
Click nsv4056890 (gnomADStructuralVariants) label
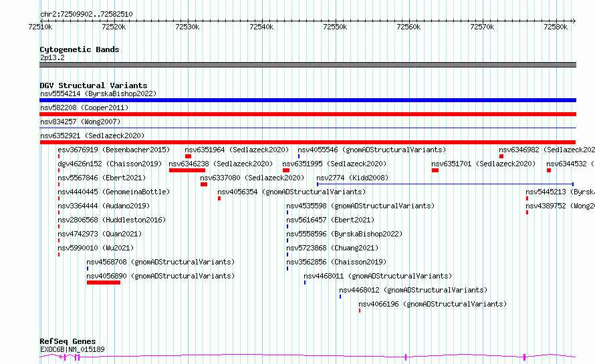(160, 276)
